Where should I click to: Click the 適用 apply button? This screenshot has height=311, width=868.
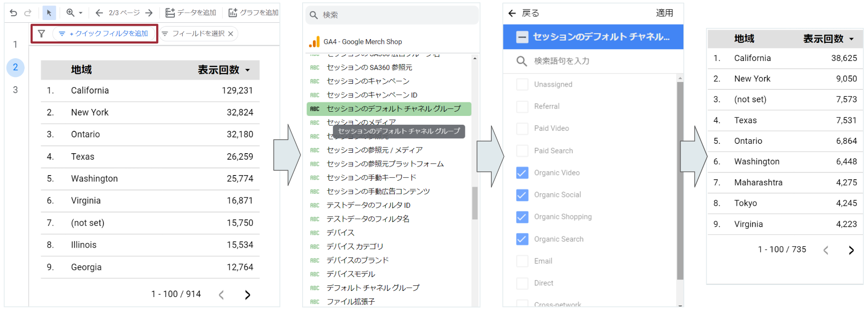pyautogui.click(x=664, y=13)
